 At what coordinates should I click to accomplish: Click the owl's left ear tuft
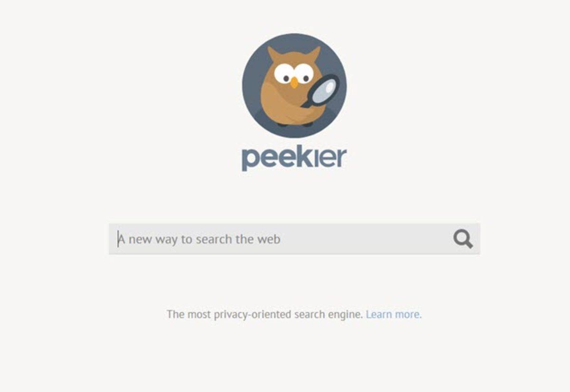(x=273, y=53)
